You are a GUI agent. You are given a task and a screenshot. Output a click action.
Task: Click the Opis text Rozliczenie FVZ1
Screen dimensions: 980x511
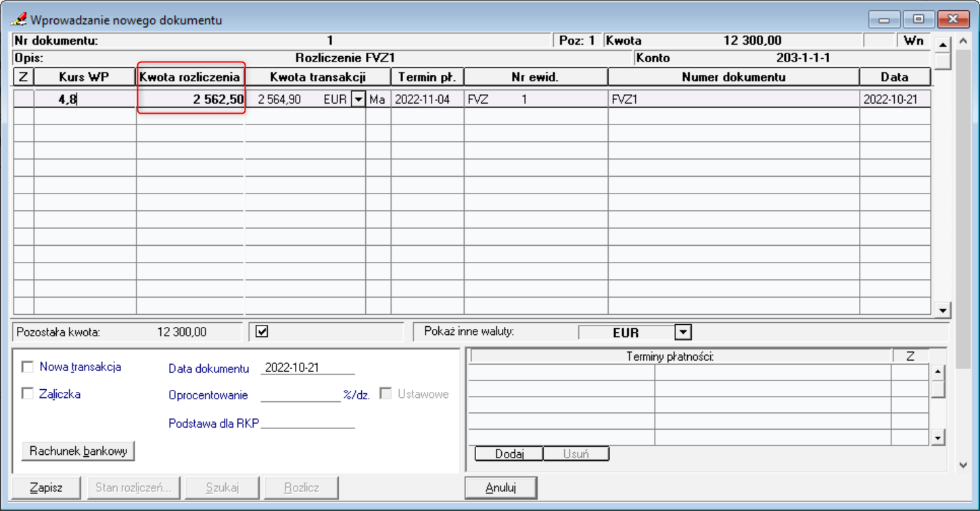pyautogui.click(x=345, y=58)
